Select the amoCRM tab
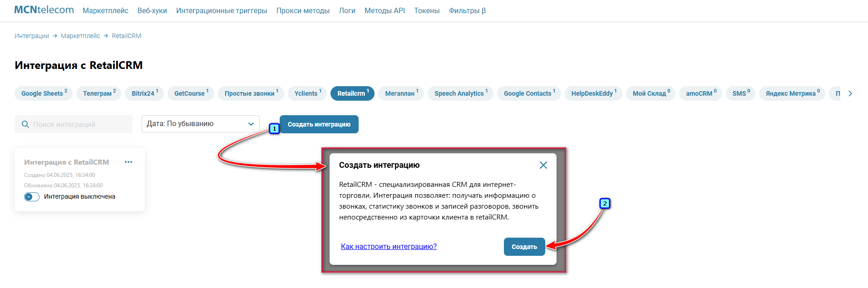 click(700, 93)
